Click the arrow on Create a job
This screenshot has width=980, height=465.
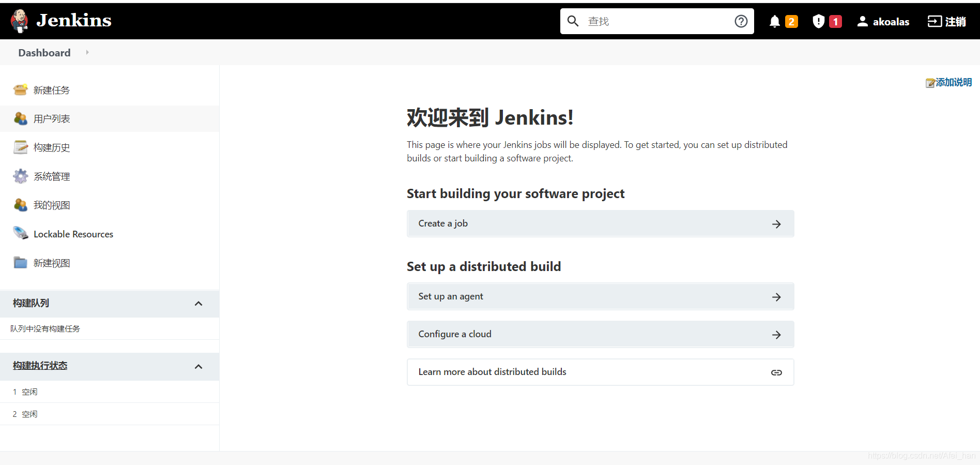click(x=776, y=224)
